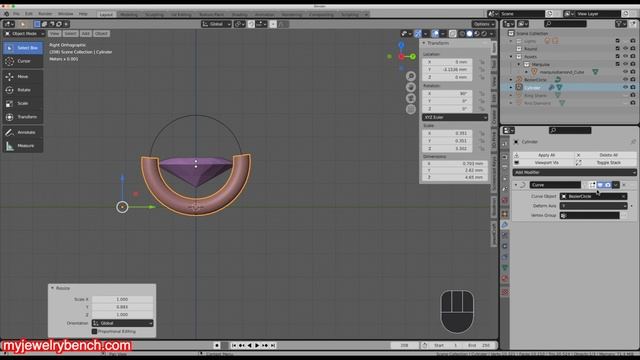Expand the Cylinder tree item in outliner
The height and width of the screenshot is (360, 640).
[511, 87]
